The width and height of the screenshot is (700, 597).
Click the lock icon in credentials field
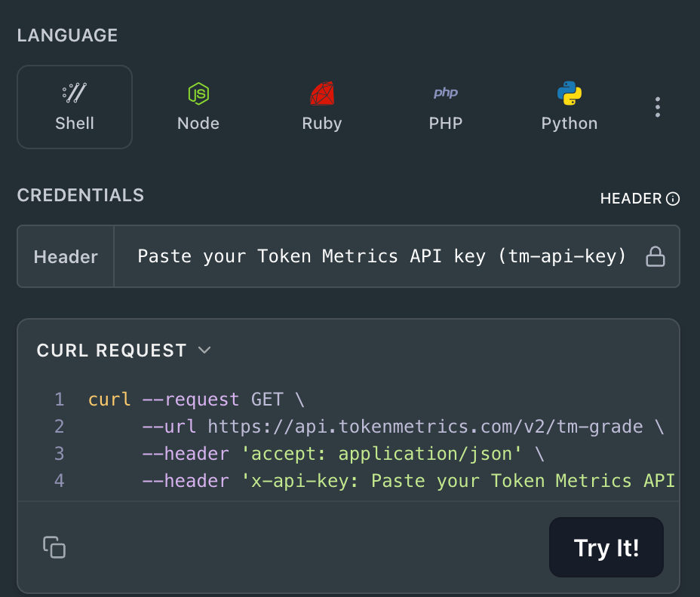coord(655,256)
